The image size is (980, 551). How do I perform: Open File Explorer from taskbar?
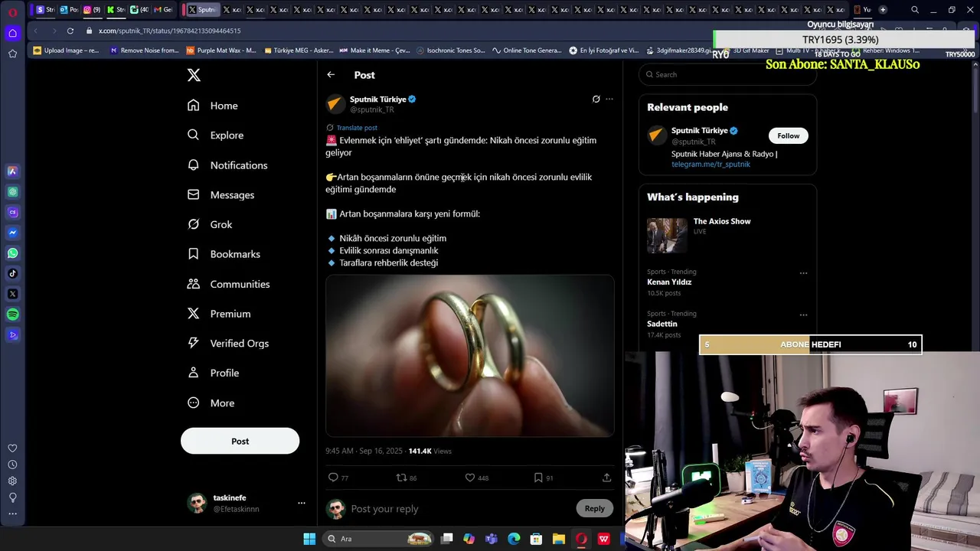pos(558,539)
